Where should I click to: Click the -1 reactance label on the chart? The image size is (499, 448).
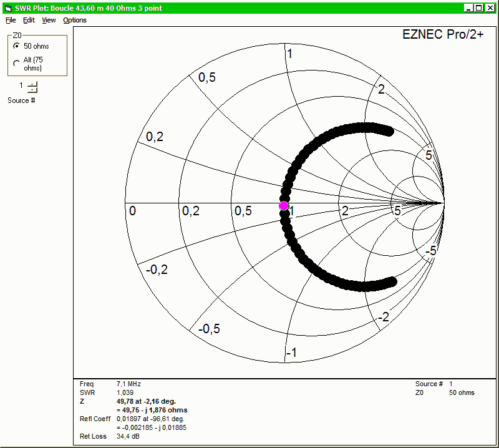pos(291,353)
